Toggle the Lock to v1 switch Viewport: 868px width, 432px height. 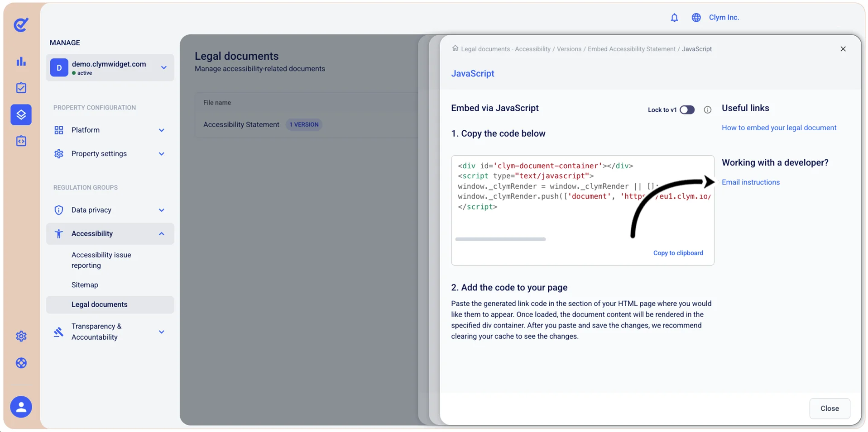pos(687,110)
